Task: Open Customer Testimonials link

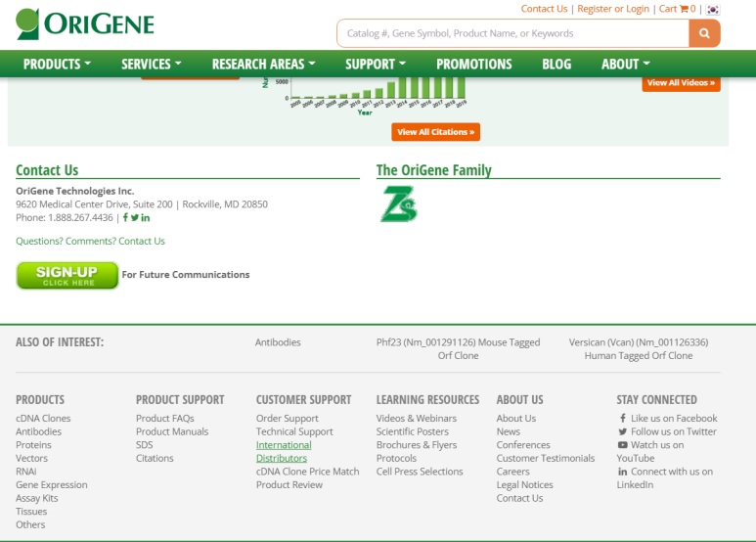Action: tap(546, 458)
